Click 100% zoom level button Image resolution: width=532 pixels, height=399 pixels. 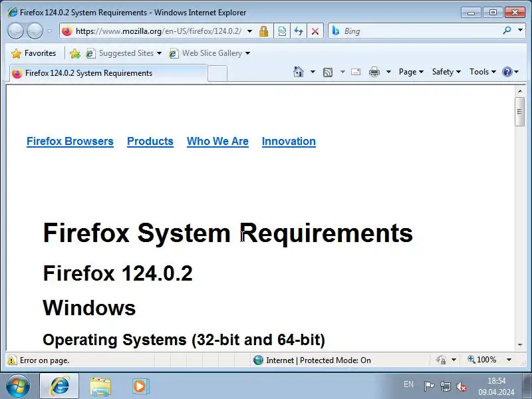click(x=481, y=360)
